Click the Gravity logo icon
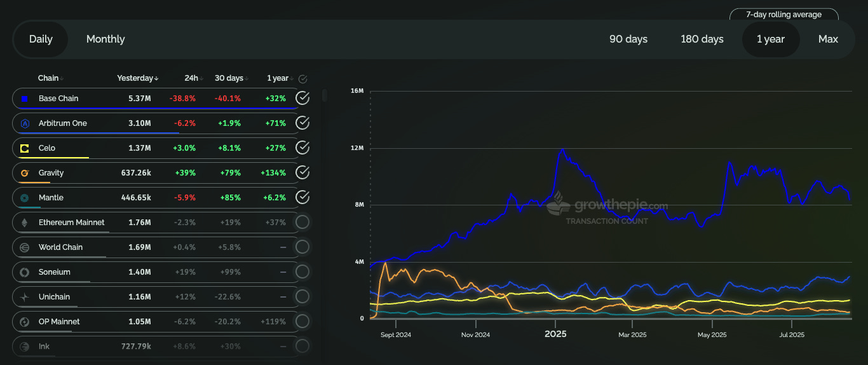This screenshot has height=365, width=868. coord(25,173)
